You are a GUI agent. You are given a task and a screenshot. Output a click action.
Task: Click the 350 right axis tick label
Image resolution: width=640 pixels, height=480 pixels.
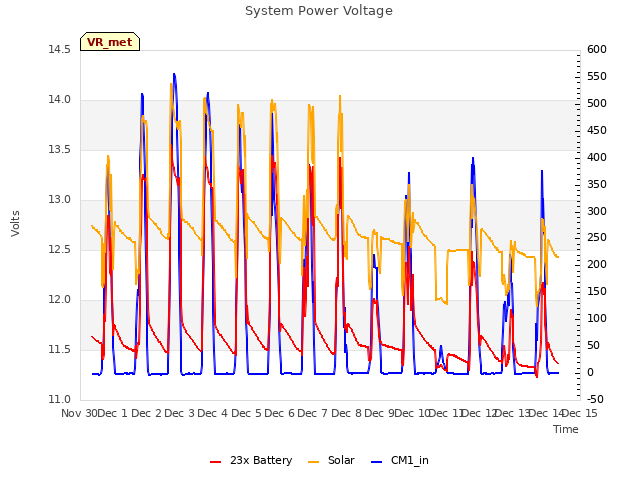pos(597,184)
